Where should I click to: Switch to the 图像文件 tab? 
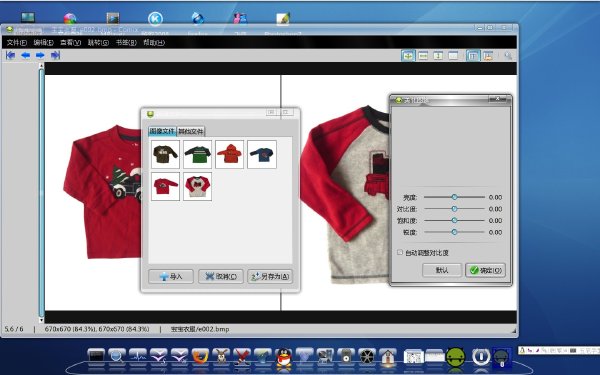click(162, 131)
